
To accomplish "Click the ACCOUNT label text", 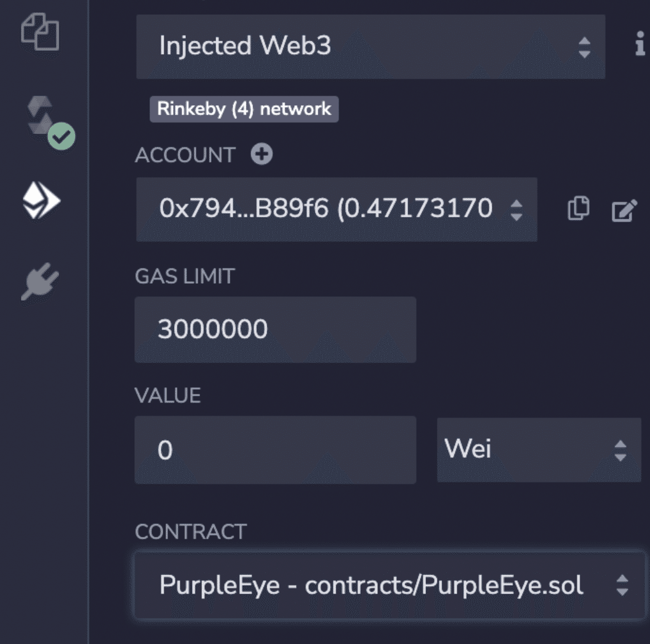I will click(x=185, y=155).
